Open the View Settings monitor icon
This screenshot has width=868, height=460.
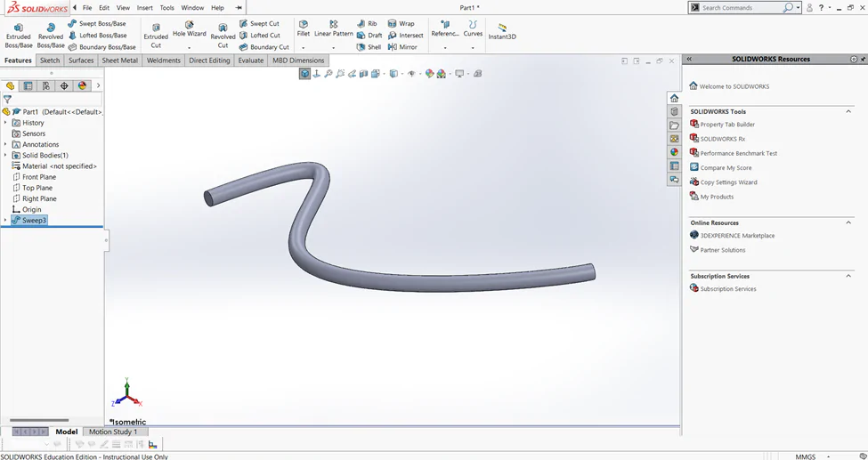460,73
